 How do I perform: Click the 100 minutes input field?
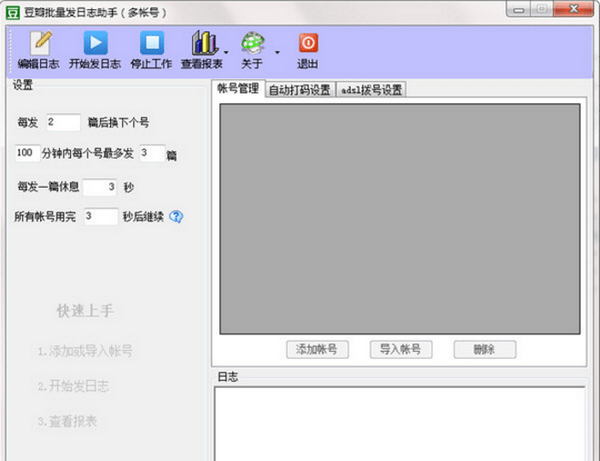tap(27, 153)
